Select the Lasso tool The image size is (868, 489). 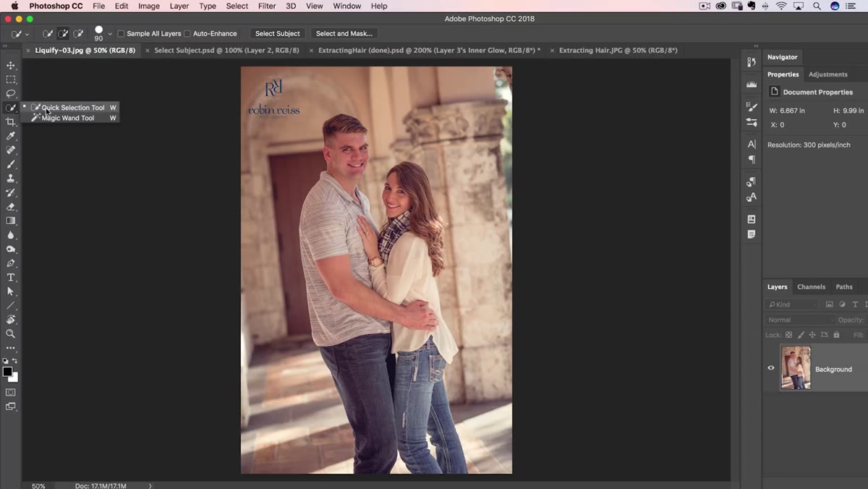click(11, 93)
